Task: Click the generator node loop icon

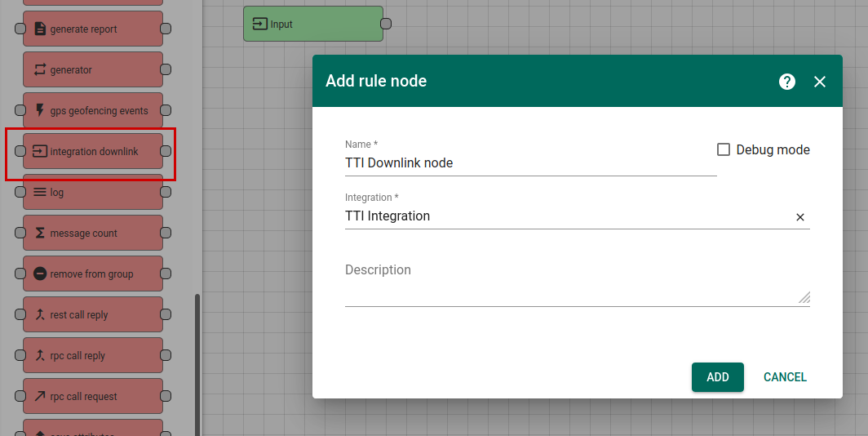Action: [40, 69]
